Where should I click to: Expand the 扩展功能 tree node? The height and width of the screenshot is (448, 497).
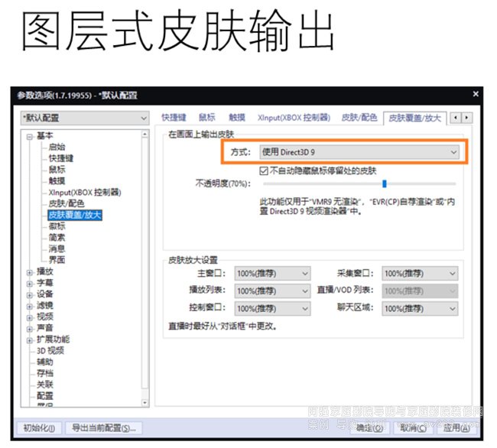click(30, 339)
